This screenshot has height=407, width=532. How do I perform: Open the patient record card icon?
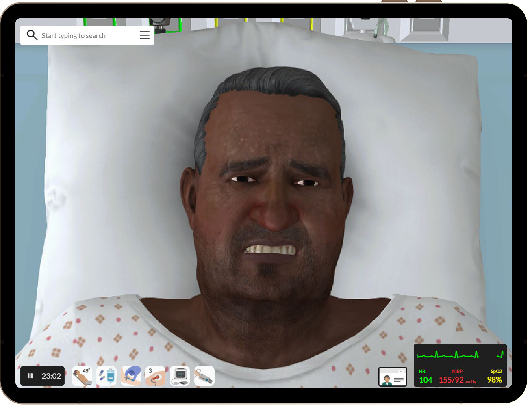pyautogui.click(x=392, y=377)
